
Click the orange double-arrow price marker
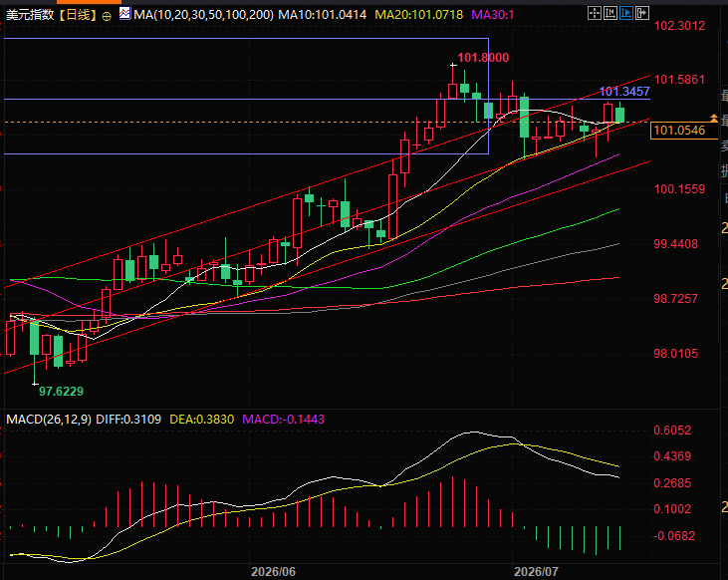pos(714,118)
